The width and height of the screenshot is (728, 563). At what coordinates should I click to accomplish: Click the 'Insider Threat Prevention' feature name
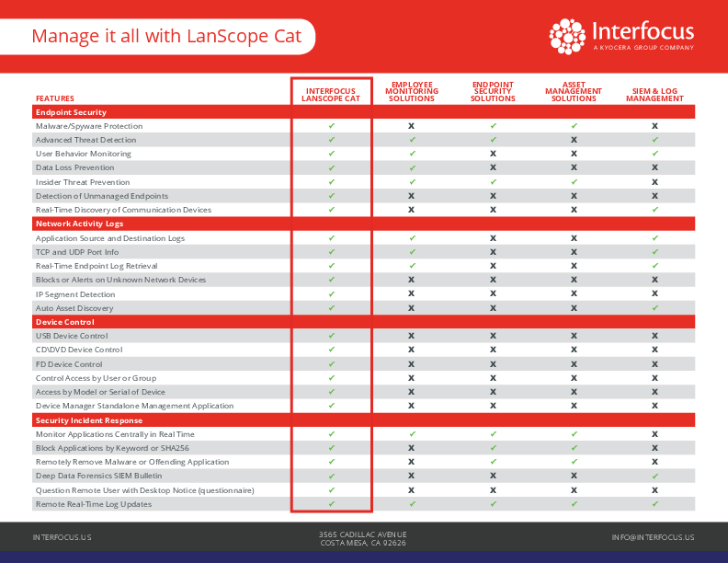pyautogui.click(x=83, y=182)
